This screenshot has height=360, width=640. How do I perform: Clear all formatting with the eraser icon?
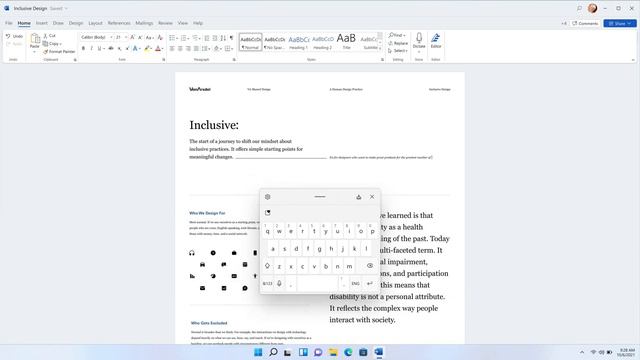[x=160, y=37]
